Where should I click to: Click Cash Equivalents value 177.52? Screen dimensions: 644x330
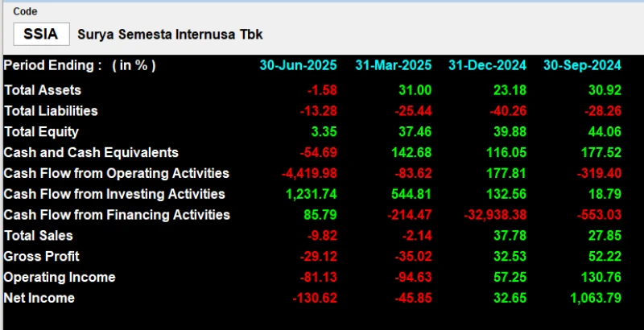point(601,153)
